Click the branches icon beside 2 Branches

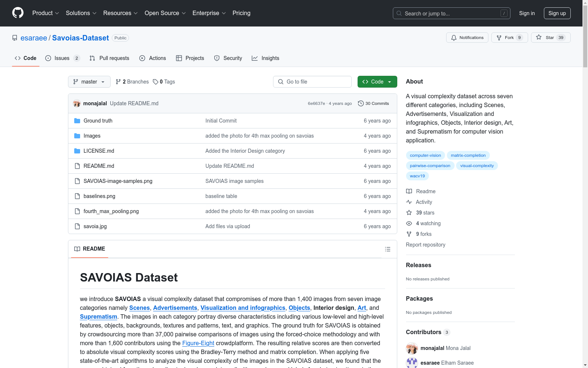click(118, 82)
